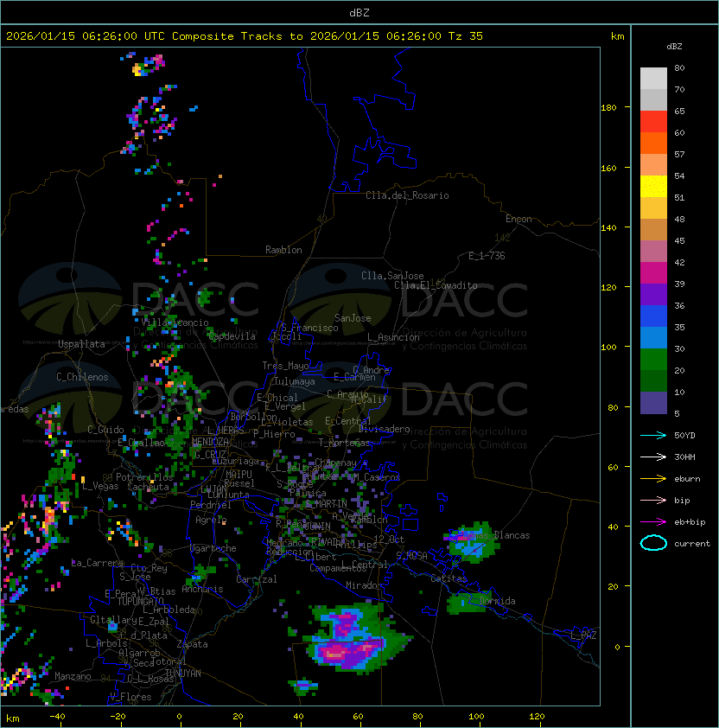This screenshot has width=719, height=728.
Task: Pick the mauve pink 42-45 dBZ swatch
Action: tap(653, 252)
